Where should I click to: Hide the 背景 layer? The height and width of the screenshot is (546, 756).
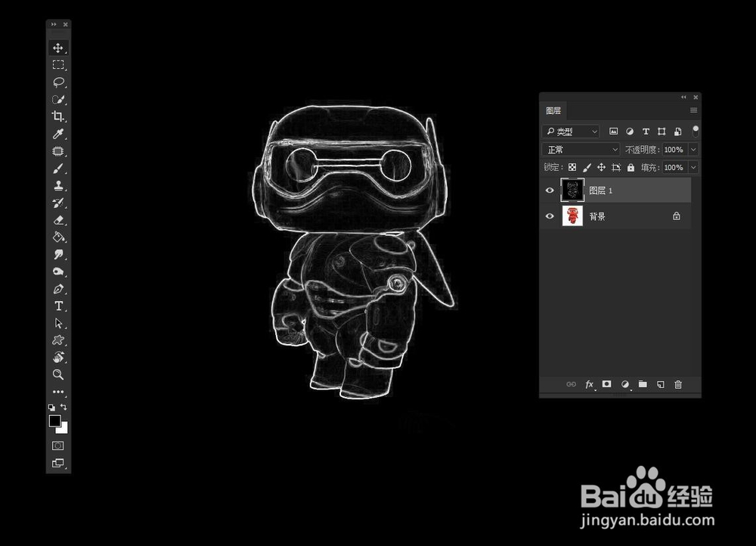pyautogui.click(x=550, y=216)
